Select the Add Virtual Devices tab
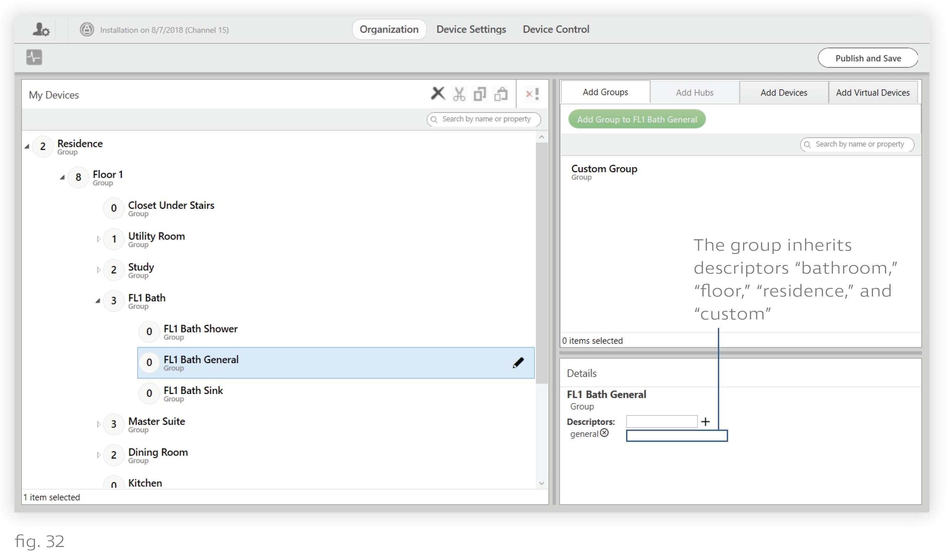The width and height of the screenshot is (948, 560). 873,93
